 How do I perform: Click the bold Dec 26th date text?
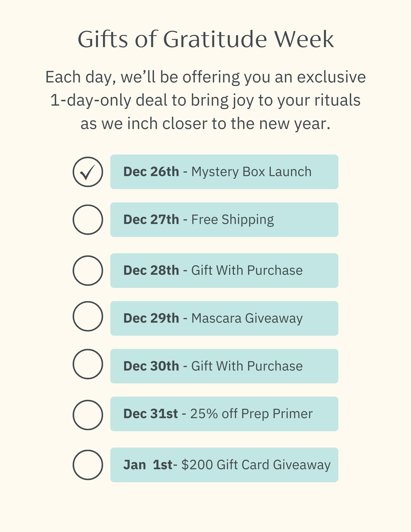click(x=151, y=172)
